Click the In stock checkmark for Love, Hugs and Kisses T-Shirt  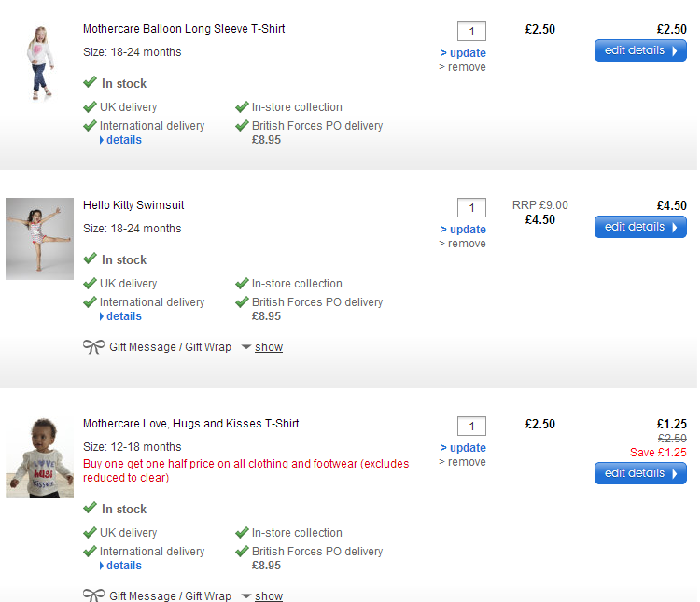tap(90, 509)
